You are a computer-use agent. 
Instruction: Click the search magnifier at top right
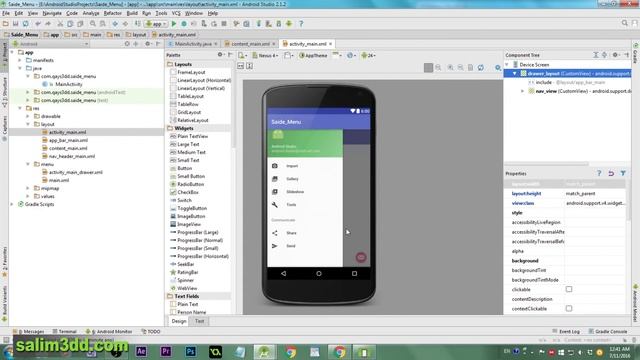coord(624,24)
